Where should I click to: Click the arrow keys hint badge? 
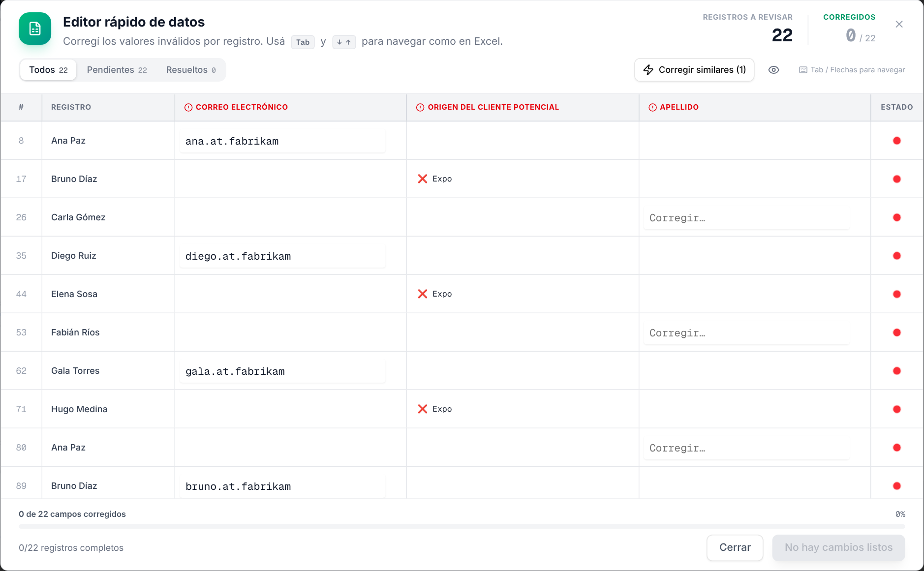coord(344,42)
